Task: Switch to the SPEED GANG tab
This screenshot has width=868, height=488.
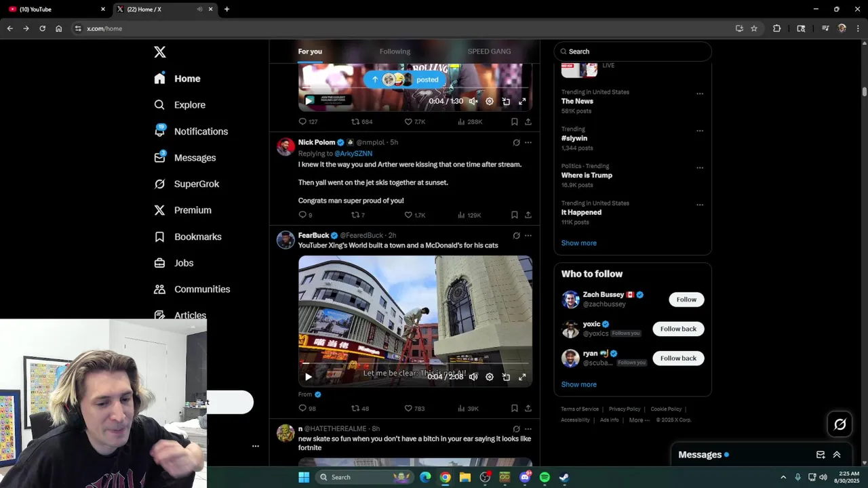Action: click(489, 52)
